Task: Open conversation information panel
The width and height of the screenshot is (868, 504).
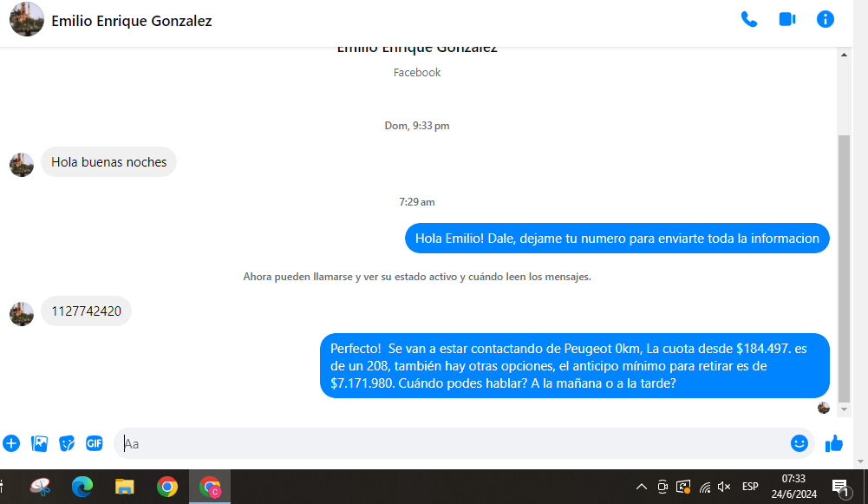Action: click(x=826, y=19)
